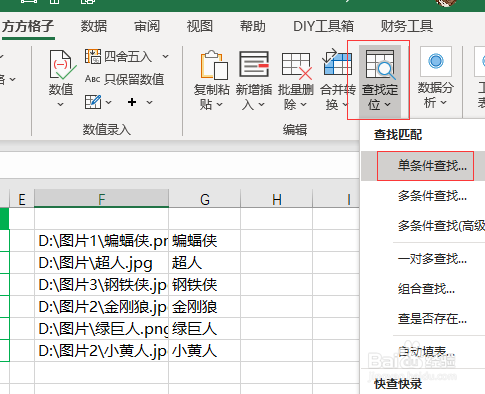Click the 查找定位 magnifier icon
The width and height of the screenshot is (485, 394).
pos(380,65)
